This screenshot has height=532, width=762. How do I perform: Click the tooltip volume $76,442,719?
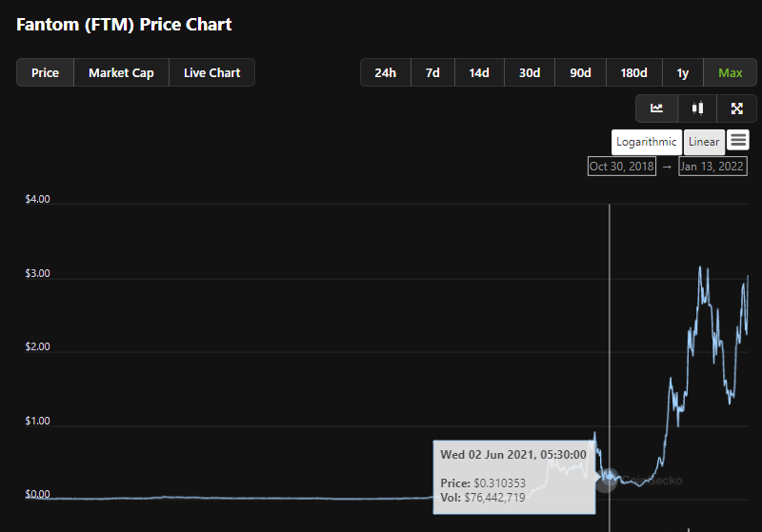494,498
